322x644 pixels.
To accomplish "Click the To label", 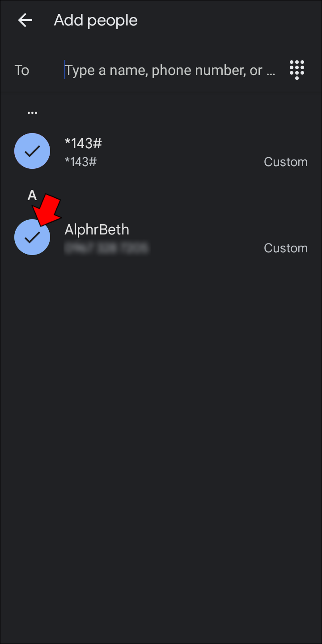I will point(22,70).
